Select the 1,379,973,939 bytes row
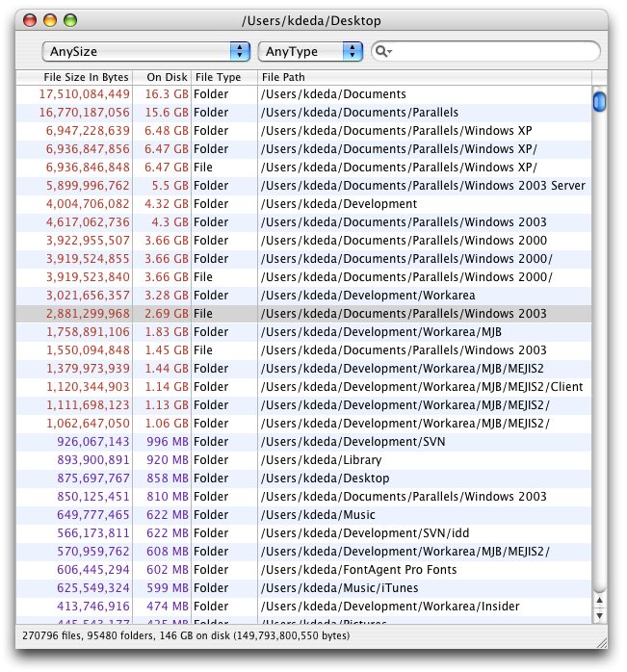627x672 pixels. (x=303, y=369)
